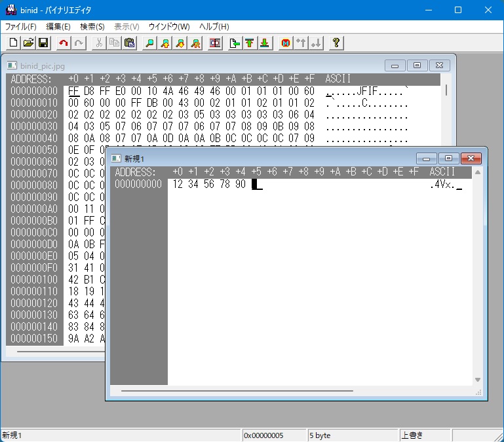The height and width of the screenshot is (442, 504).
Task: Click byte 56 in 新規1 window
Action: pyautogui.click(x=209, y=184)
